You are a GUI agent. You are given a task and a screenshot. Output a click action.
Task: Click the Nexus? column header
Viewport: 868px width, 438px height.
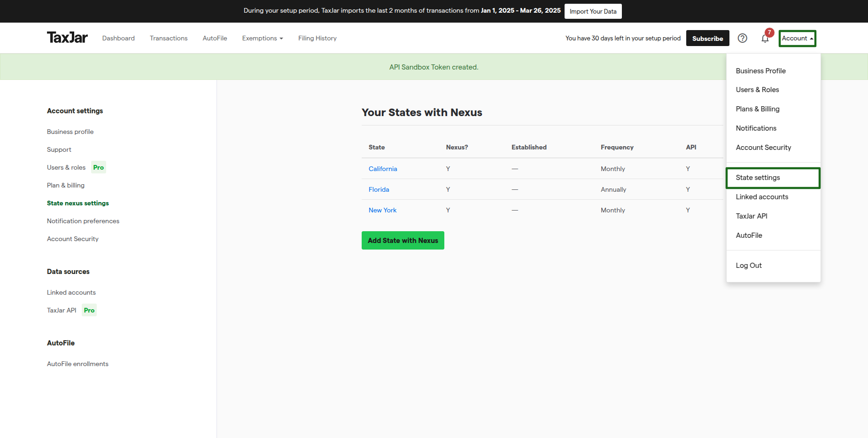pyautogui.click(x=457, y=147)
